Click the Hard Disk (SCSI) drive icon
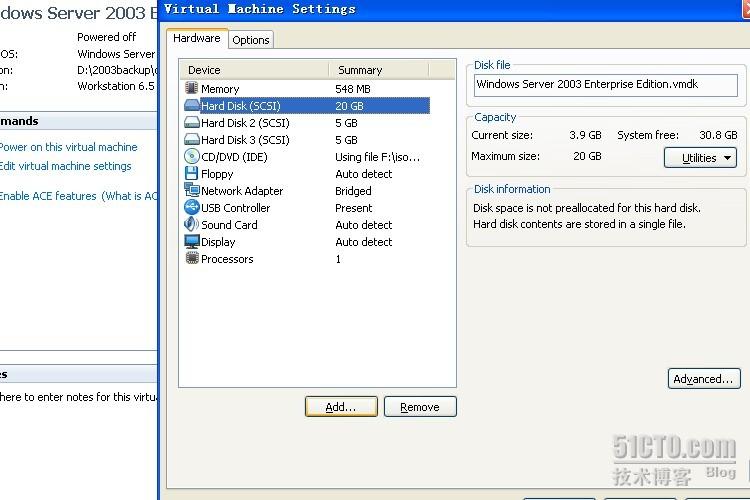The image size is (750, 500). (x=191, y=105)
